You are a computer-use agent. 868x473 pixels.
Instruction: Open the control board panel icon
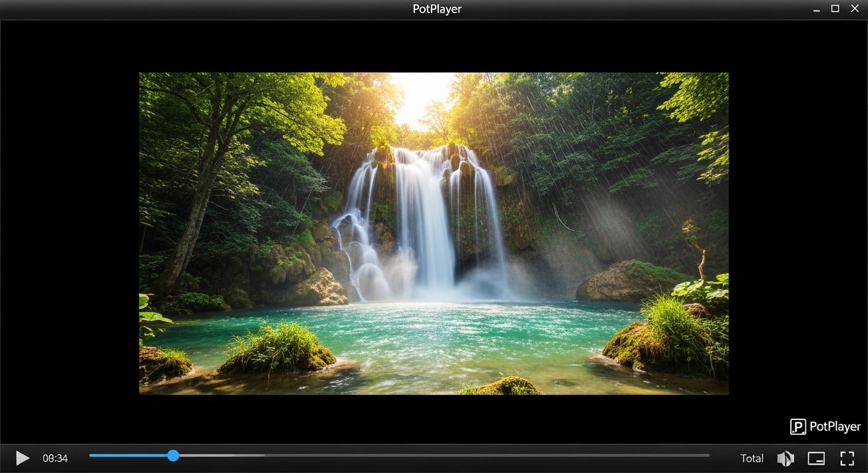[x=816, y=458]
